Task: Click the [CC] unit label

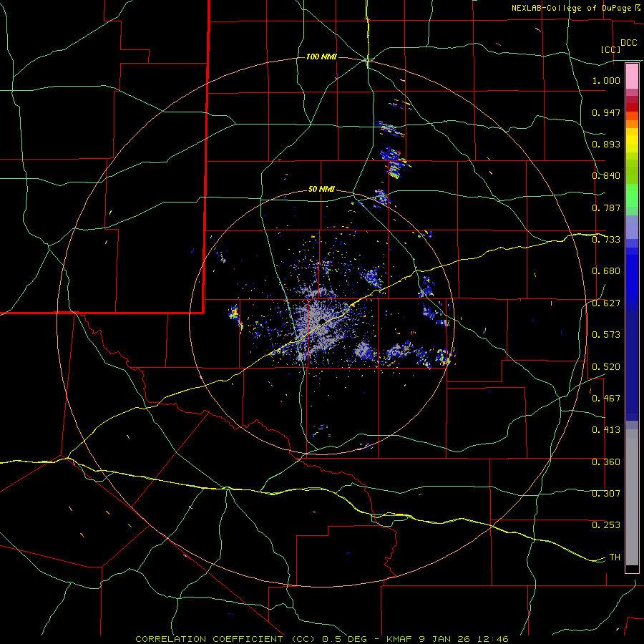Action: pos(611,49)
